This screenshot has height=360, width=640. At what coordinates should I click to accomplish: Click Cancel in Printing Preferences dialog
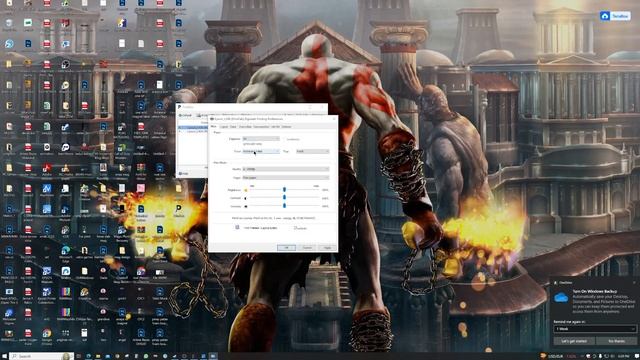(x=307, y=247)
